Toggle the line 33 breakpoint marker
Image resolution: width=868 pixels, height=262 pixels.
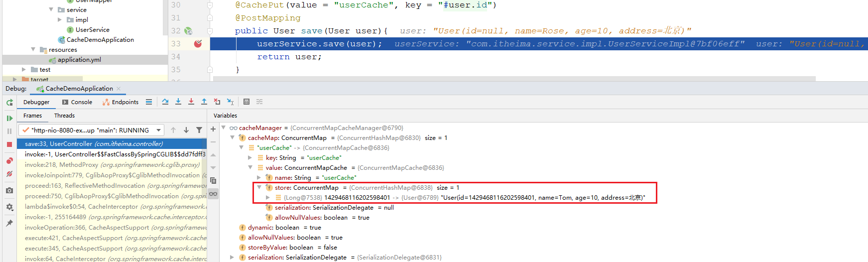198,44
